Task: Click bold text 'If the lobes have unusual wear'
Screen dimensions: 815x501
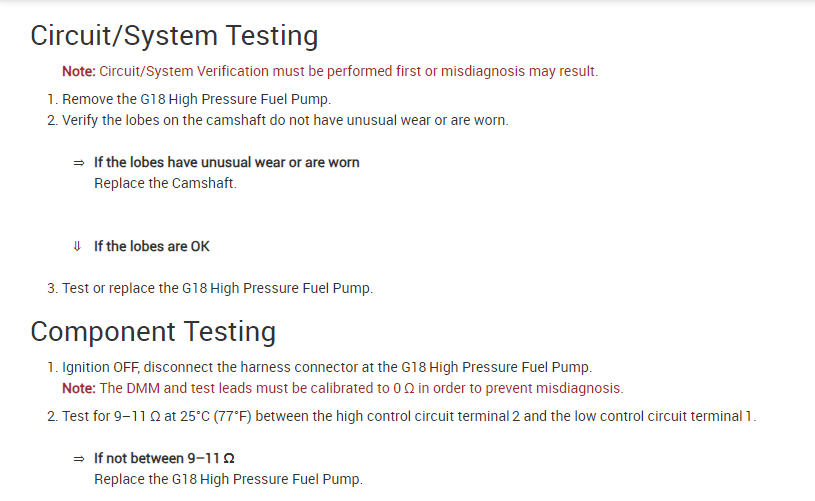Action: pos(227,162)
